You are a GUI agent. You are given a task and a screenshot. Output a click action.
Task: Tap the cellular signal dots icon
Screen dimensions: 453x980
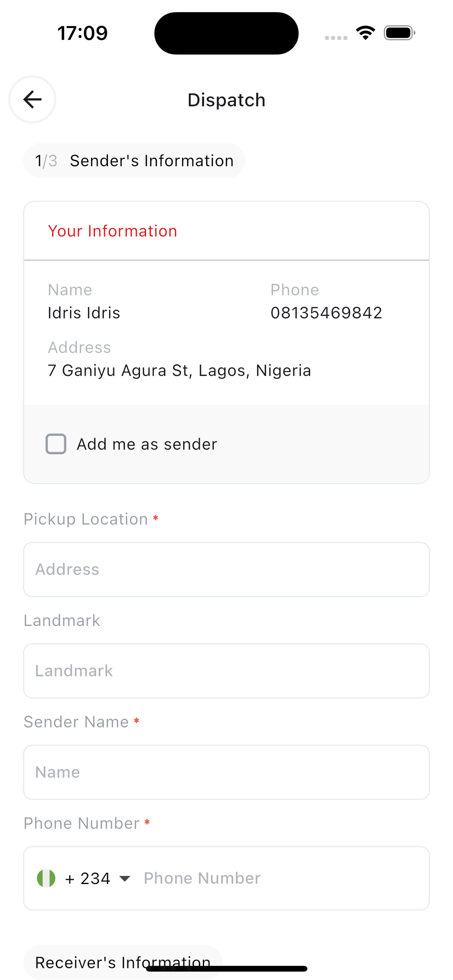click(x=336, y=38)
